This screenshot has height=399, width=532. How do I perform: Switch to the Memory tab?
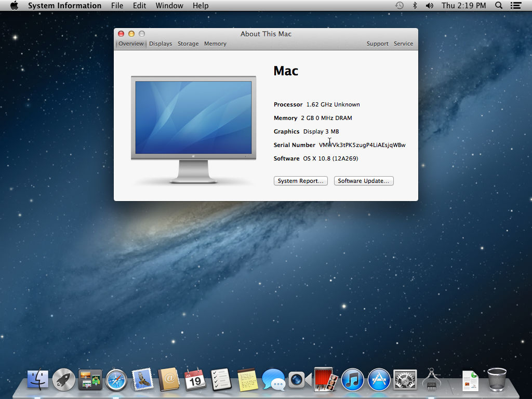[215, 44]
